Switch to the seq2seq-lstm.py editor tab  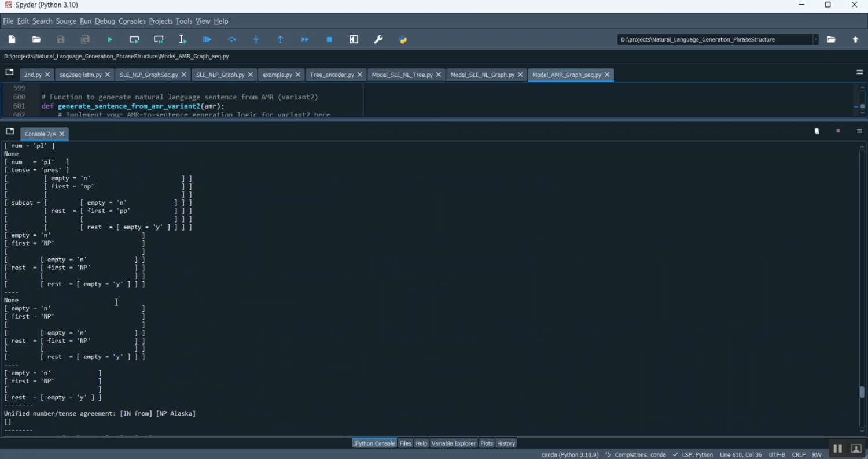click(x=80, y=75)
